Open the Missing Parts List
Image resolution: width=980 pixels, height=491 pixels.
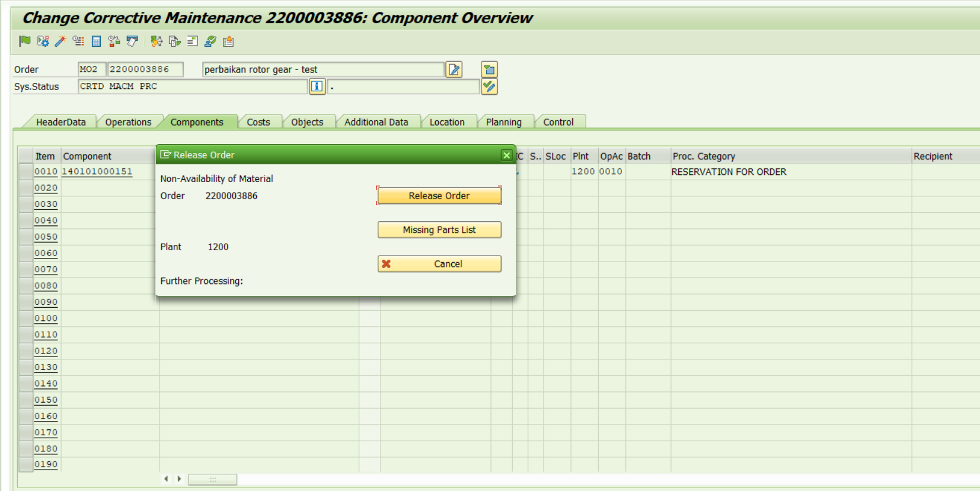439,230
